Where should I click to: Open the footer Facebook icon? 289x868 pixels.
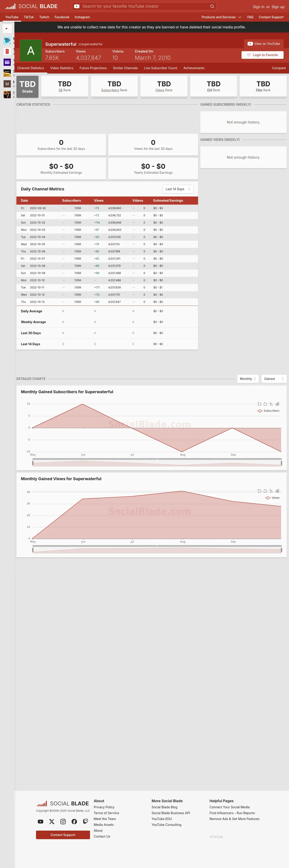coord(74,822)
